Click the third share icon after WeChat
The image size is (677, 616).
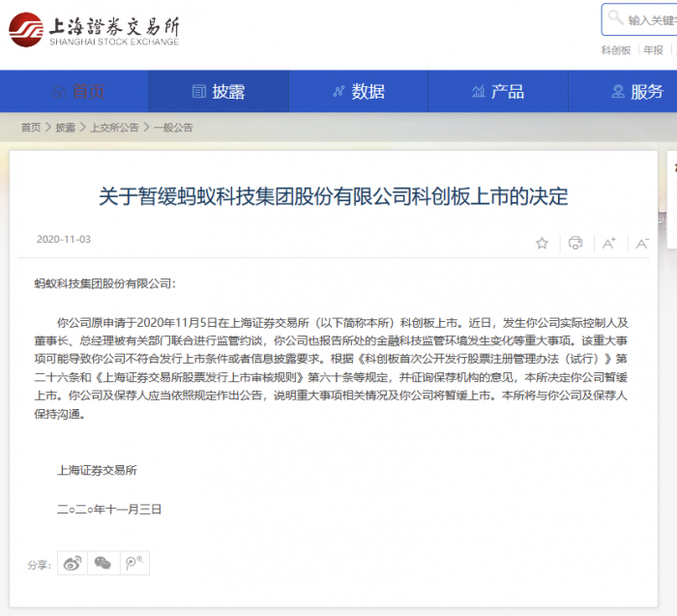[x=134, y=563]
